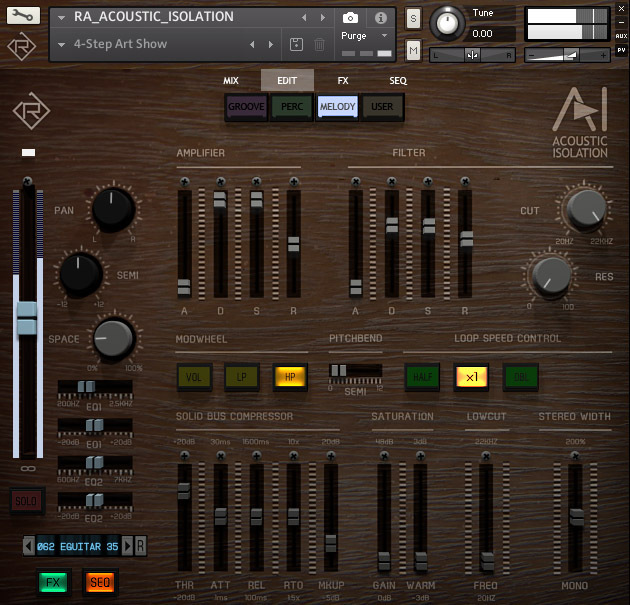630x605 pixels.
Task: Click the previous sample arrow beside 062 EQUITAR
Action: point(28,546)
